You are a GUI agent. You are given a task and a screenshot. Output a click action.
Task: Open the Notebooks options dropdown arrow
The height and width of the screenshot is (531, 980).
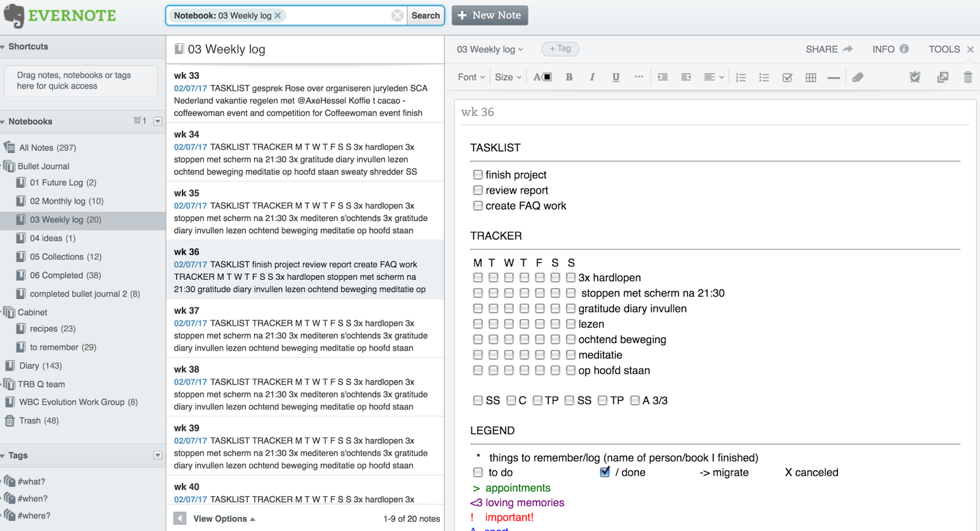157,121
